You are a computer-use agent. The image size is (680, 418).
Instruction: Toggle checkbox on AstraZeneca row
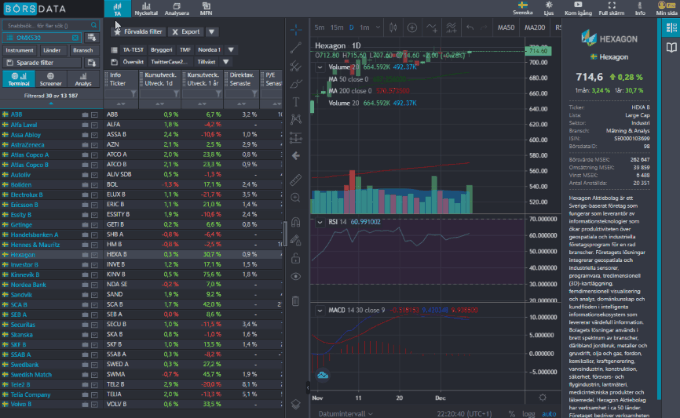pyautogui.click(x=95, y=145)
